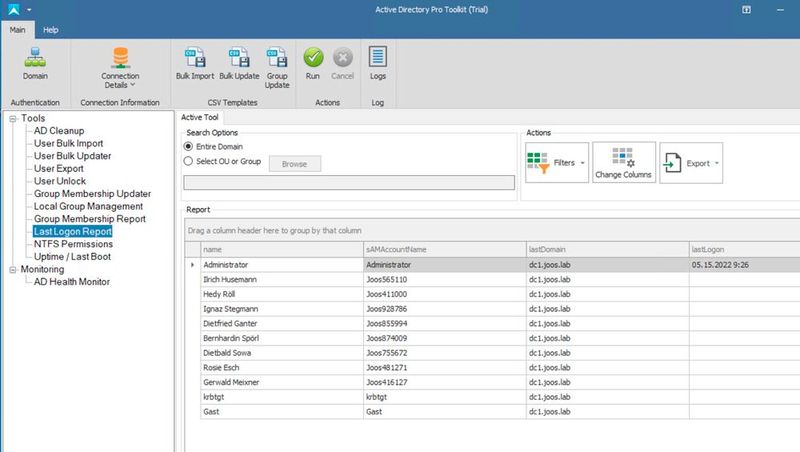
Task: Click the Gast cell in name column
Action: coord(282,412)
